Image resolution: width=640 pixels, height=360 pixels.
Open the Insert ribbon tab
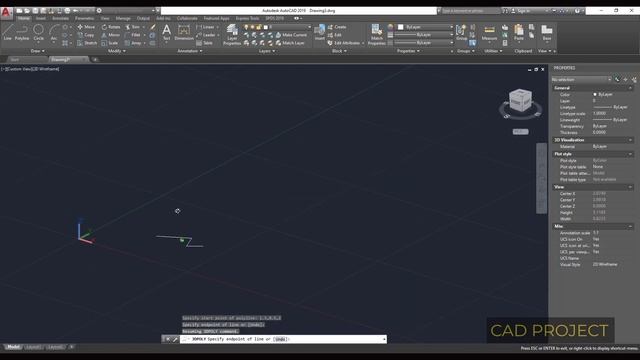click(41, 18)
